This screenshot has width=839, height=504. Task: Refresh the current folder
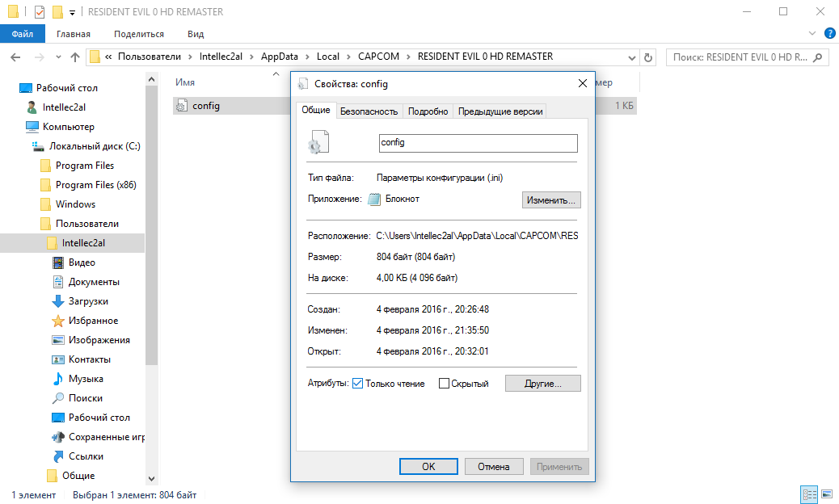tap(648, 57)
